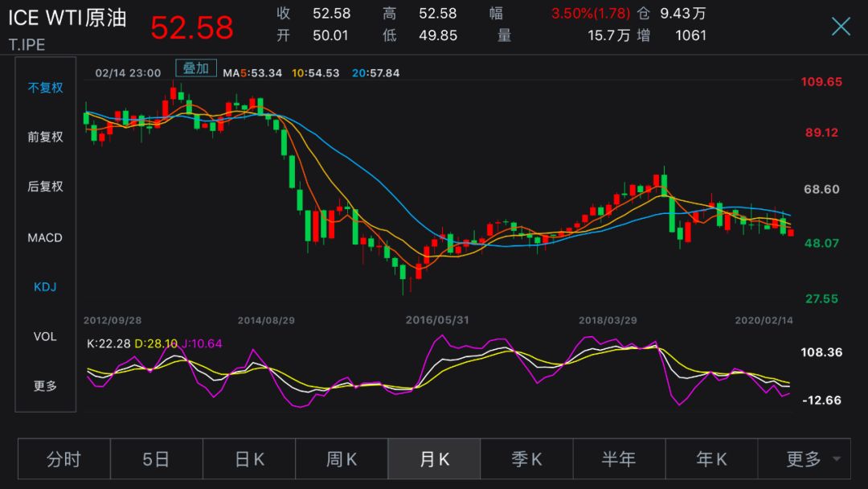
Task: Select 前复权 adjustment option
Action: (45, 137)
